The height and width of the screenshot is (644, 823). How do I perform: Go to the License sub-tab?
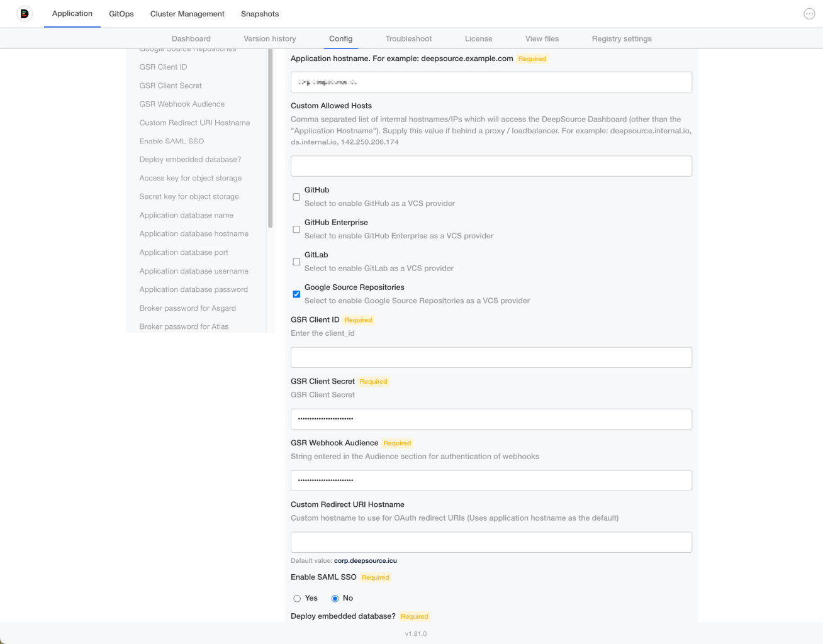479,38
